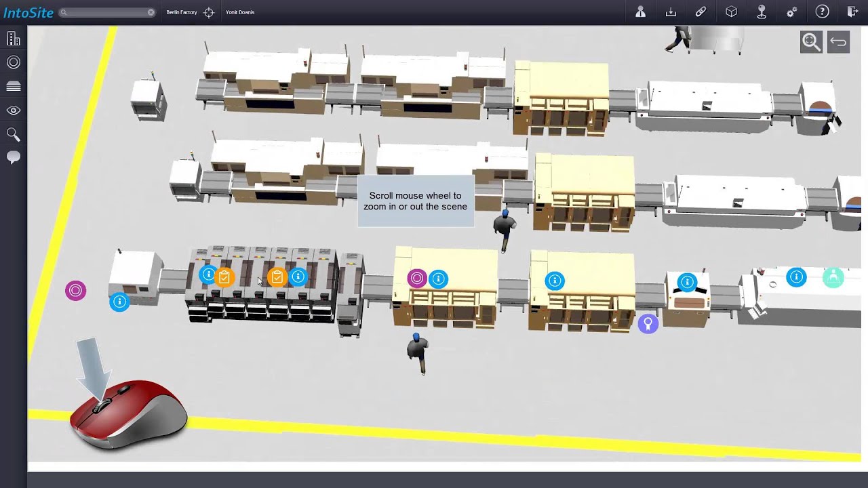The image size is (868, 488).
Task: Select magenta target marker on beige cabinet
Action: 417,278
